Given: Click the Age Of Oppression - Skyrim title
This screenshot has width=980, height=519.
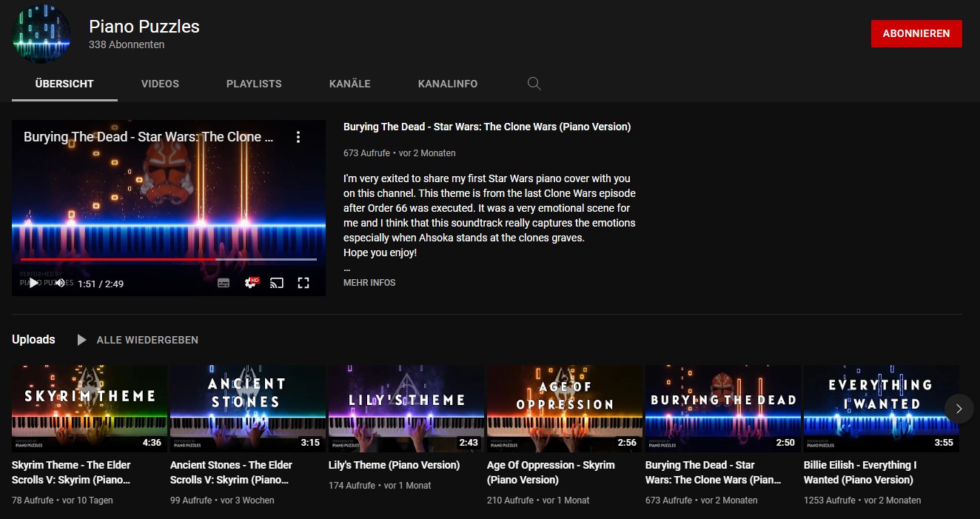Looking at the screenshot, I should tap(551, 472).
